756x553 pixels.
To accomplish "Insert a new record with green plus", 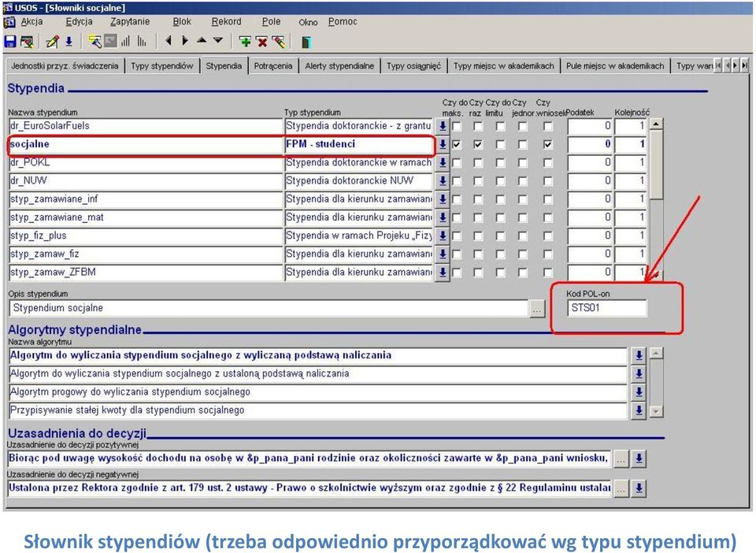I will [x=245, y=42].
